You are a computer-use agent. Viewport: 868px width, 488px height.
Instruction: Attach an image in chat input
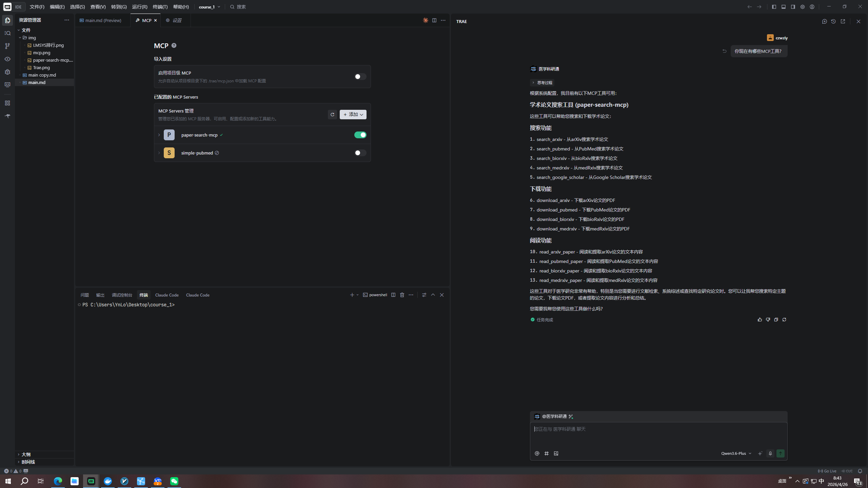point(556,453)
